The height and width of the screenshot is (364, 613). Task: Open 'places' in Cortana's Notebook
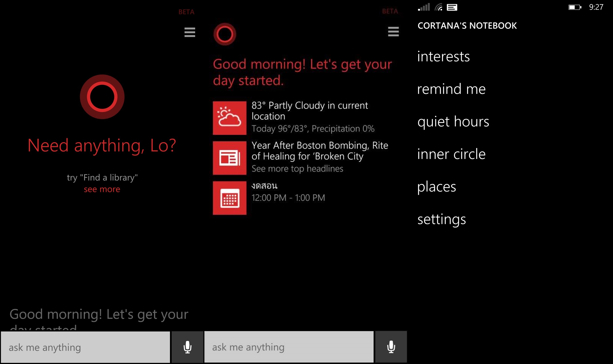click(437, 187)
